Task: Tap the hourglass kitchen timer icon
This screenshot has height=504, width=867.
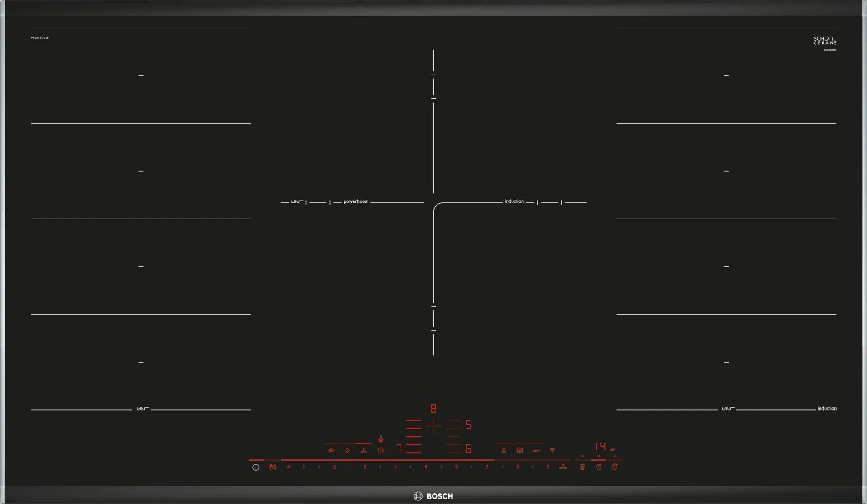Action: pyautogui.click(x=583, y=467)
